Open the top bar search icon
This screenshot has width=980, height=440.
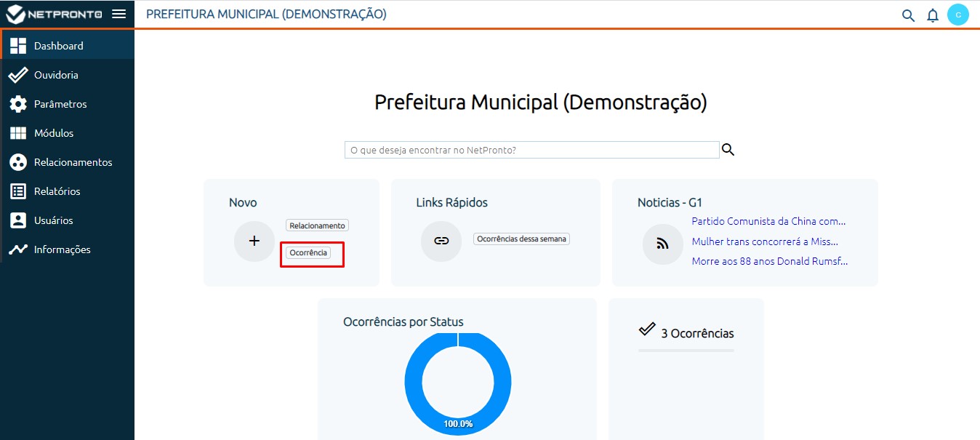(x=908, y=15)
